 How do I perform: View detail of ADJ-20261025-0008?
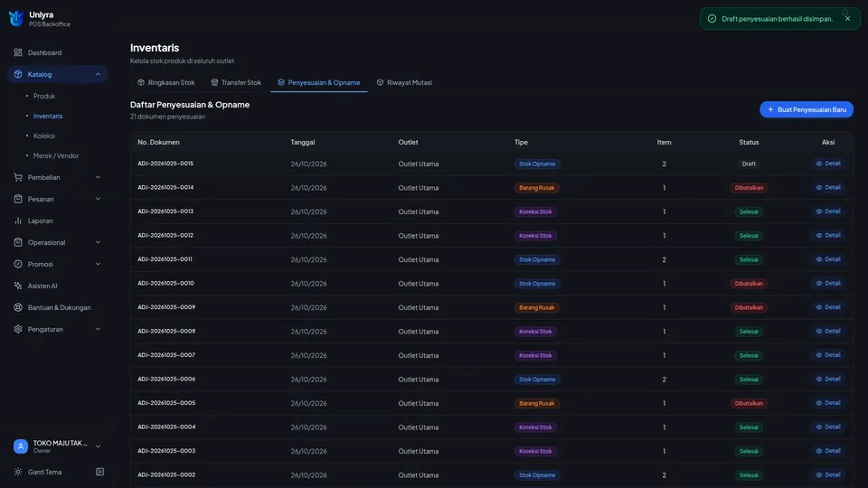(828, 332)
